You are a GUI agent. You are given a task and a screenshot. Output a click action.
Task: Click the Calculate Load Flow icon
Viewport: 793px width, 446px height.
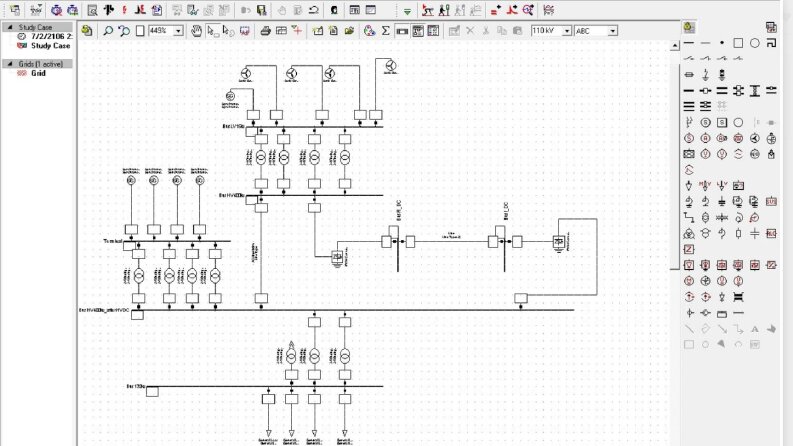(x=108, y=10)
